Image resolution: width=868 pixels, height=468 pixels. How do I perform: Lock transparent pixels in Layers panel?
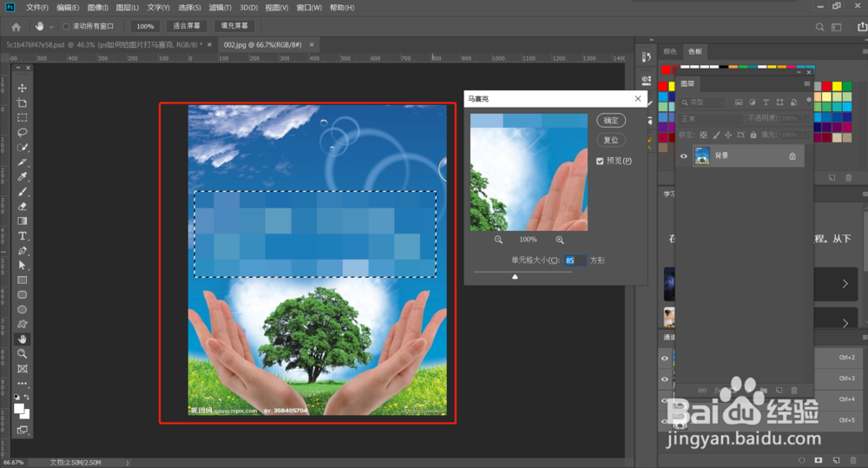click(x=703, y=135)
